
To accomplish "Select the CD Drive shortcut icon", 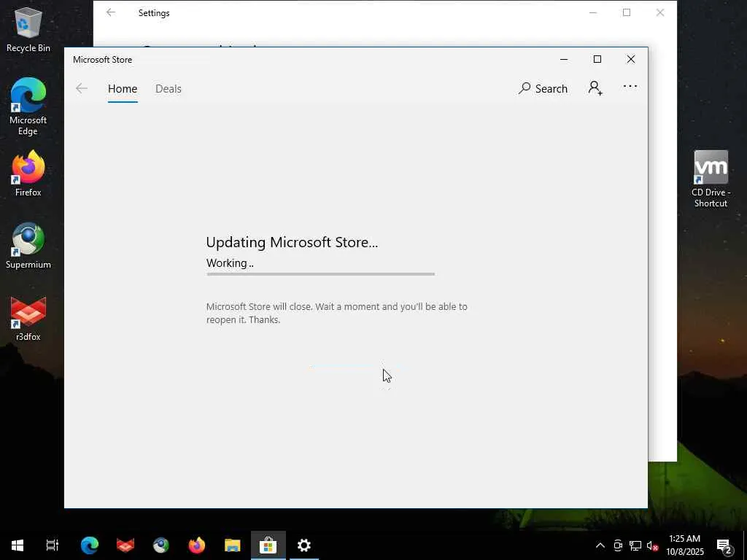I will tap(711, 179).
